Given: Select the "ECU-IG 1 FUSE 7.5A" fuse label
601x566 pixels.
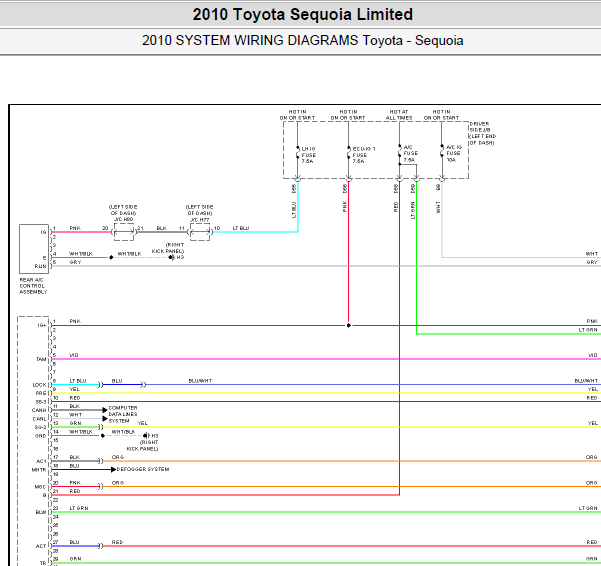Looking at the screenshot, I should [363, 155].
